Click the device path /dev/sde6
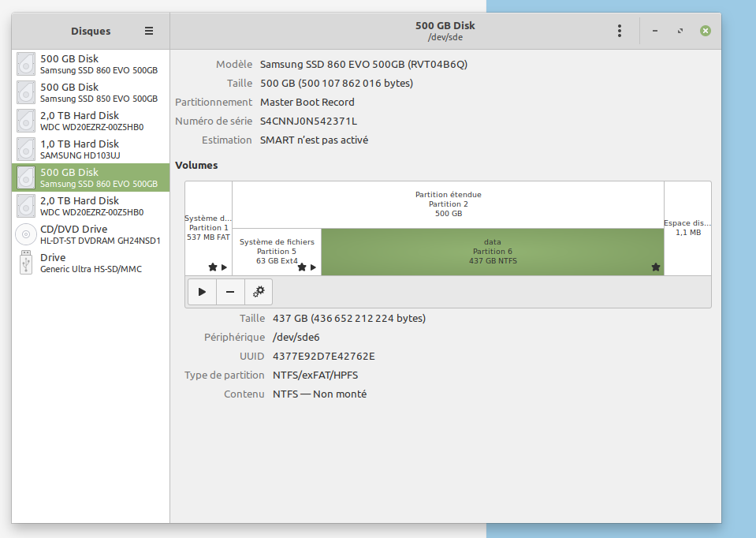Screen dimensions: 756x538 [296, 338]
